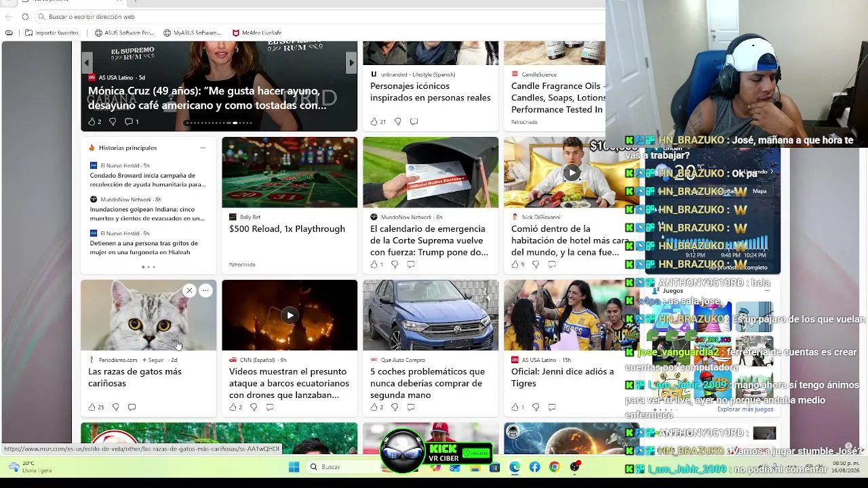Viewport: 868px width, 488px height.
Task: Play the CNN Ecuador boats video
Action: (290, 315)
